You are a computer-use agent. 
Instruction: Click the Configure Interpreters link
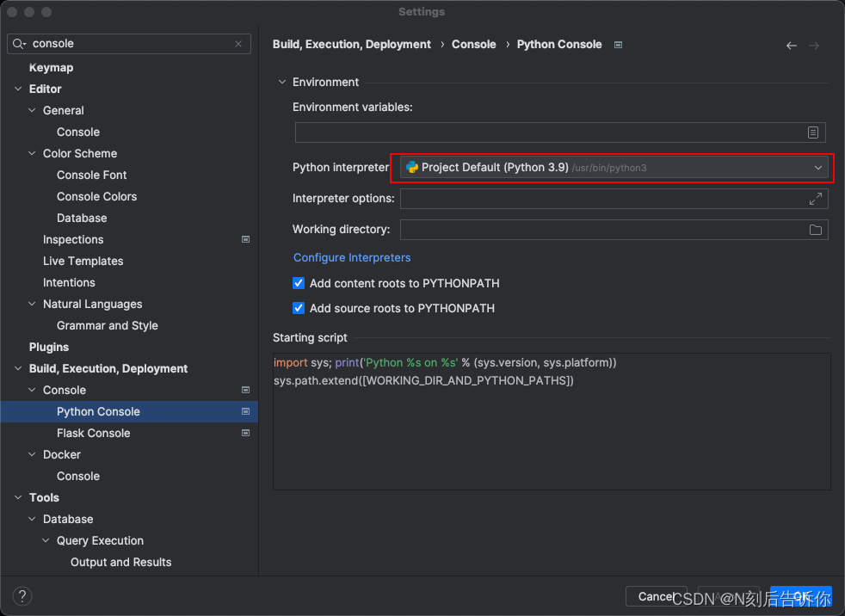coord(352,257)
